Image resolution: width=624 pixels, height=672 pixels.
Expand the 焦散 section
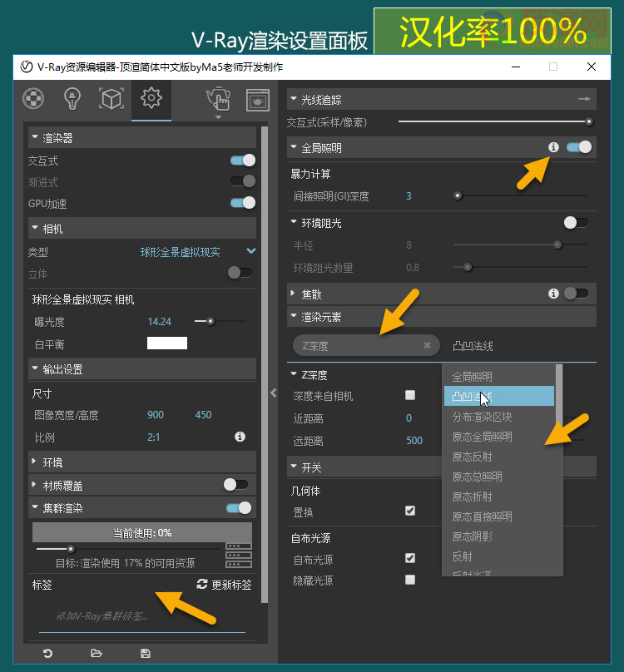click(293, 294)
